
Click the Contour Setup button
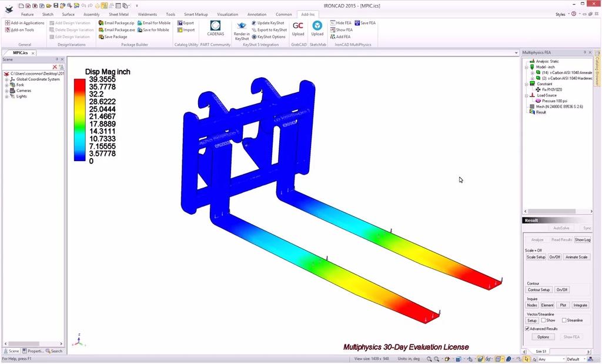click(x=539, y=290)
